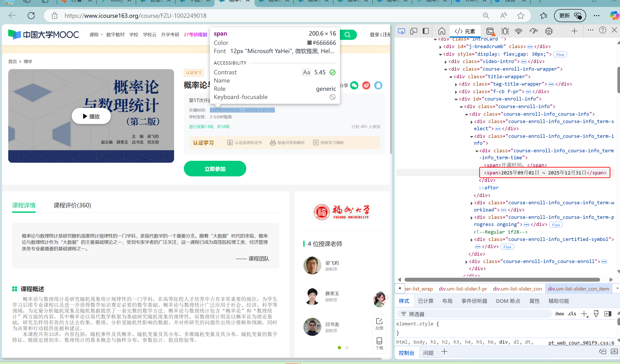Open the Performance gauge icon

(534, 31)
